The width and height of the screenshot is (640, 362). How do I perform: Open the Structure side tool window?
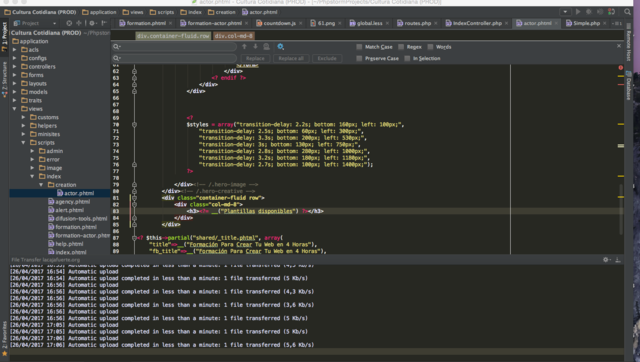pos(4,79)
